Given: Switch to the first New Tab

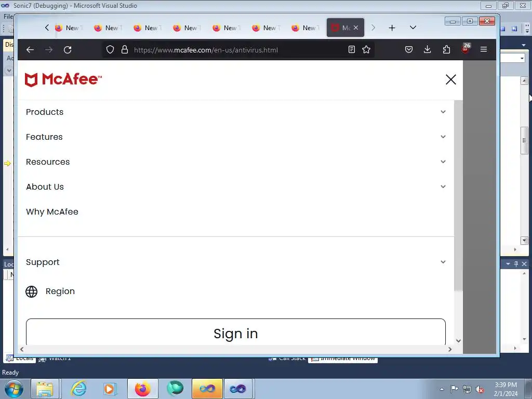Looking at the screenshot, I should click(x=68, y=28).
